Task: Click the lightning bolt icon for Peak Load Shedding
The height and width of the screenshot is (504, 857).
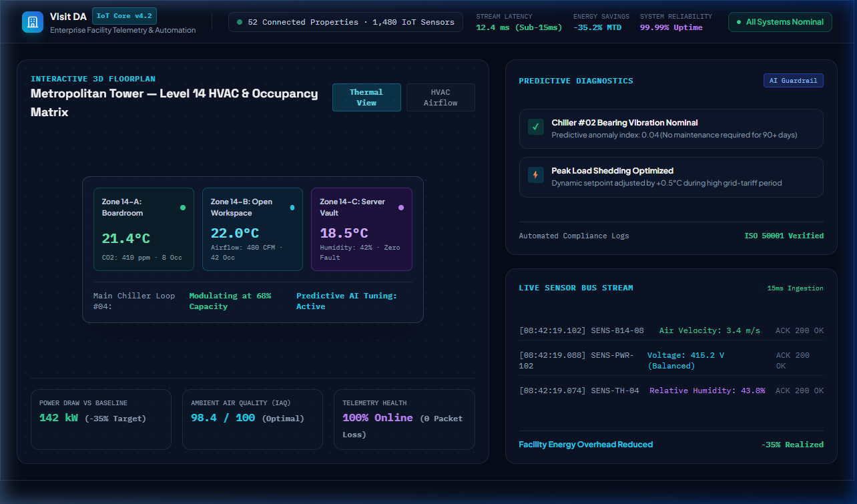Action: [536, 175]
